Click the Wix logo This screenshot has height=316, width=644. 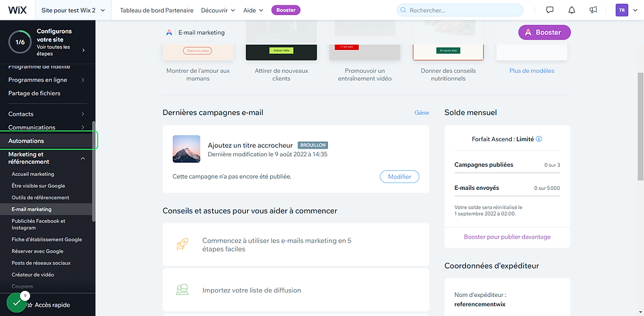coord(17,11)
